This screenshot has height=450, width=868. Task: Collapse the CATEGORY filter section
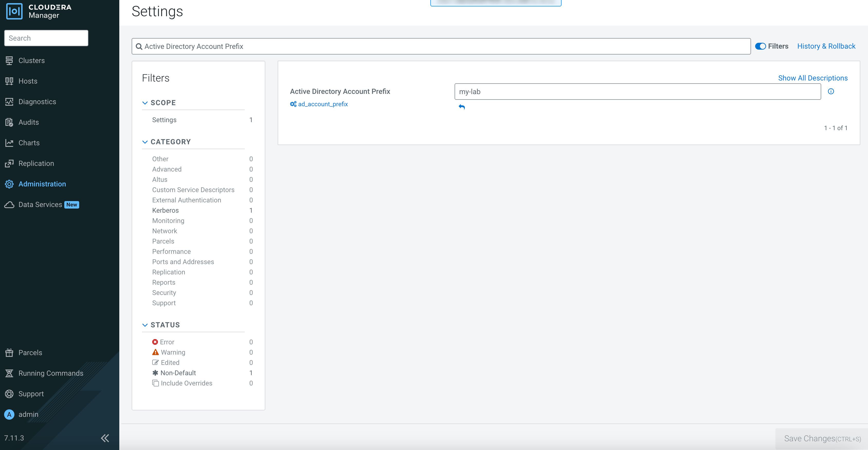pyautogui.click(x=145, y=142)
